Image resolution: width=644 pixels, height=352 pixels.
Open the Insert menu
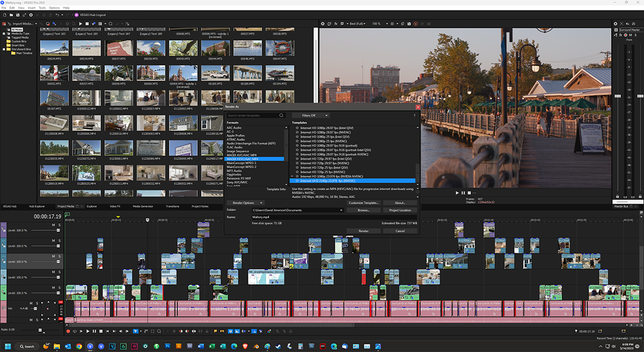tap(31, 8)
